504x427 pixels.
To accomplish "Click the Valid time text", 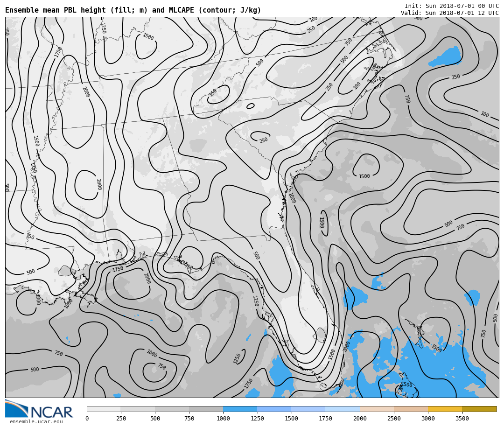I will (449, 13).
